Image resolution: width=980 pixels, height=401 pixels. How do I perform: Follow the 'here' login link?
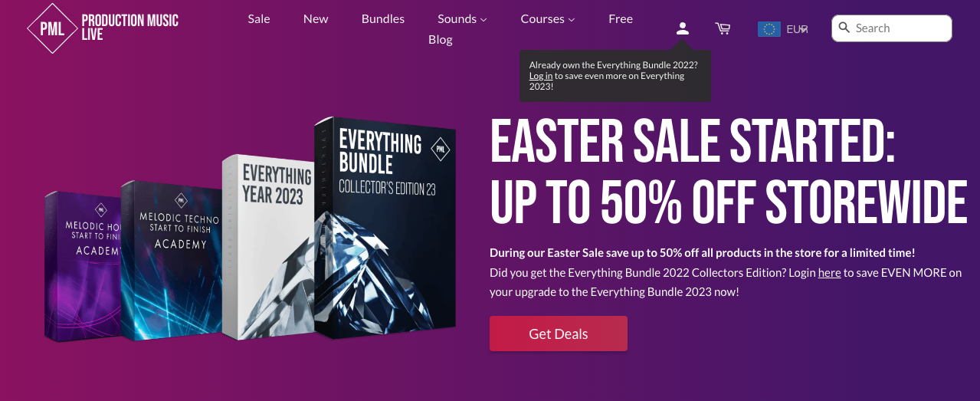tap(829, 272)
